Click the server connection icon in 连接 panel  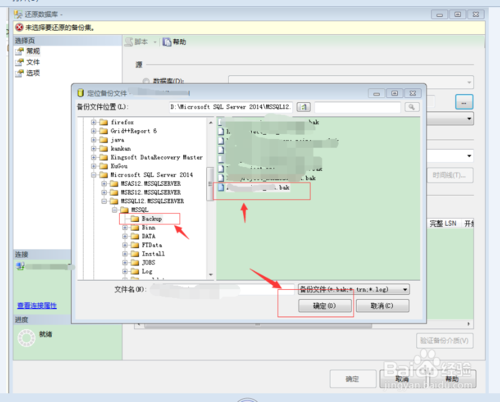[20, 266]
